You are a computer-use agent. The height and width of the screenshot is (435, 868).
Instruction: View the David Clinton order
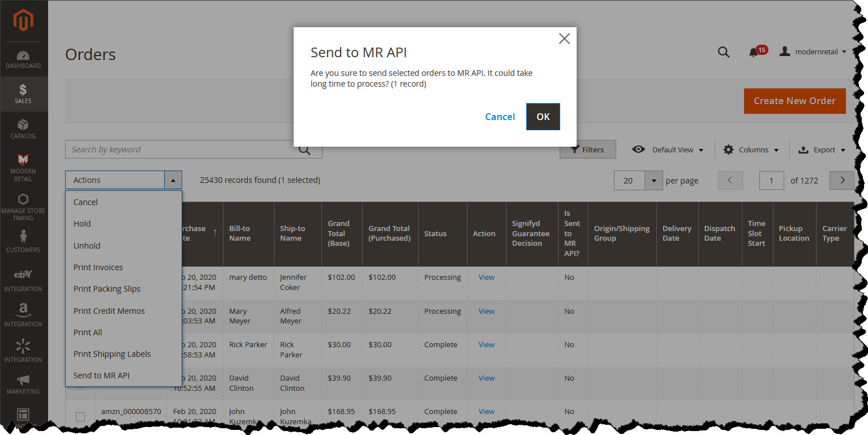point(487,378)
